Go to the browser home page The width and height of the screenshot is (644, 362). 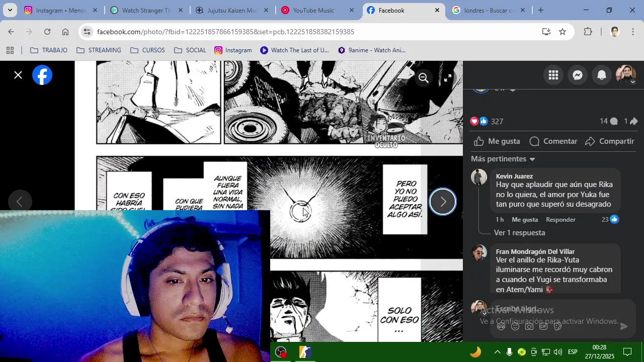click(x=65, y=32)
